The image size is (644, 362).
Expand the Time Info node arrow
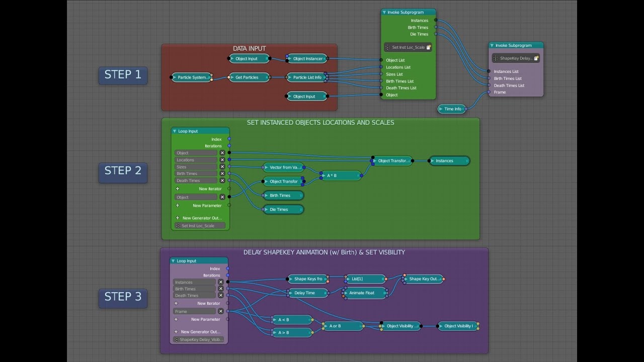click(441, 109)
